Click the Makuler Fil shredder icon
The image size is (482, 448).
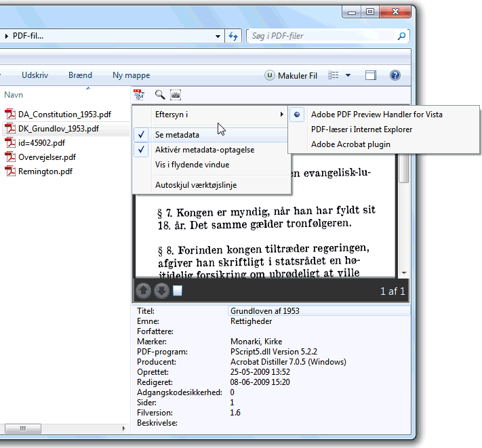(270, 75)
